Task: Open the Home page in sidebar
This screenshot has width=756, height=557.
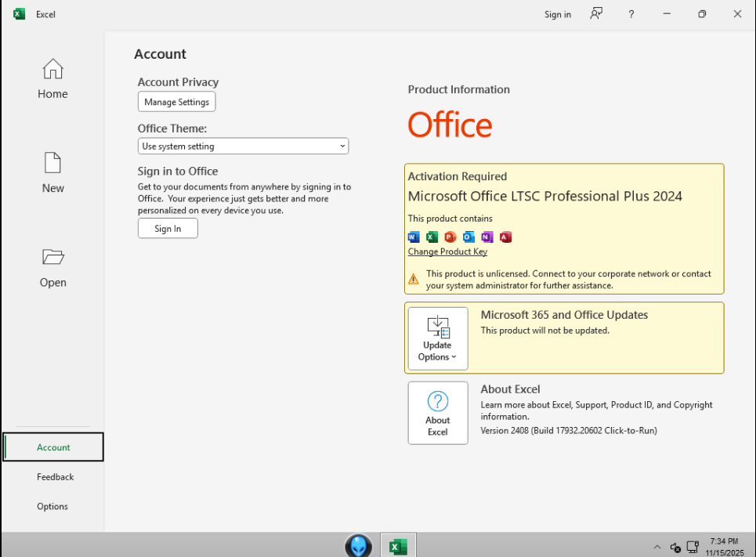Action: pos(52,79)
